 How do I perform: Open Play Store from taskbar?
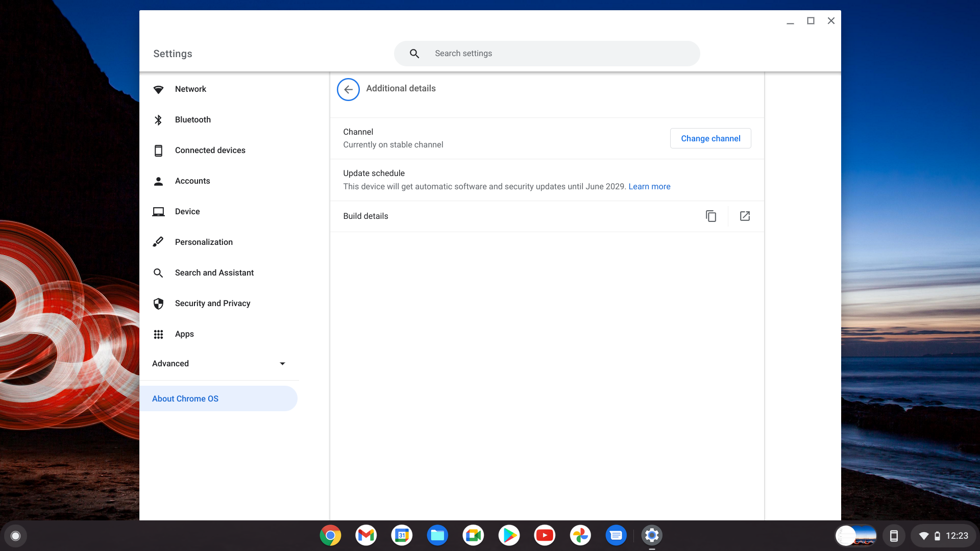509,535
